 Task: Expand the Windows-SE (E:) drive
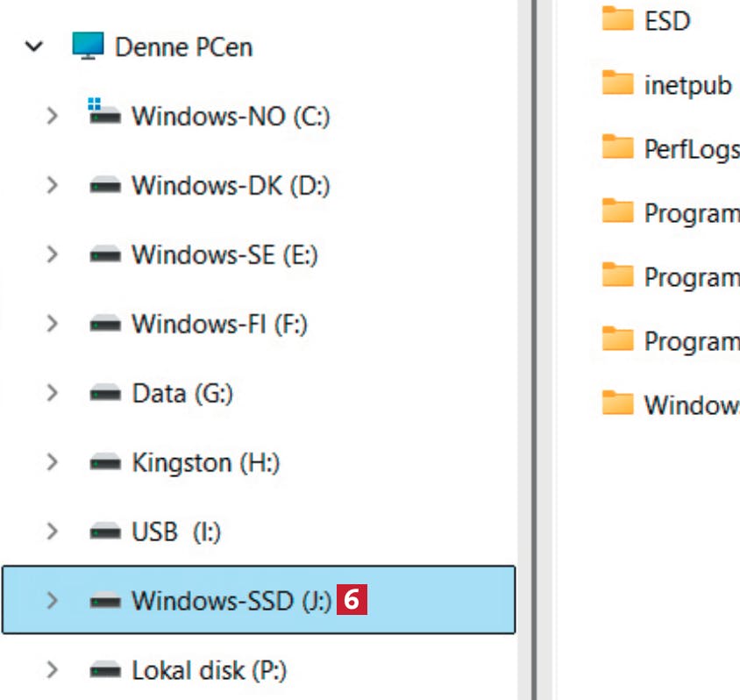pos(52,254)
